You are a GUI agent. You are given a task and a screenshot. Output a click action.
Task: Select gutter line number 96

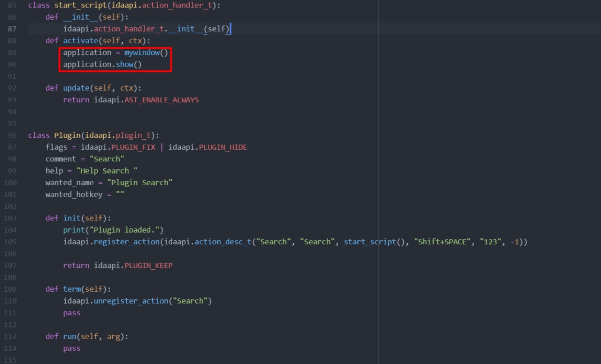[12, 135]
